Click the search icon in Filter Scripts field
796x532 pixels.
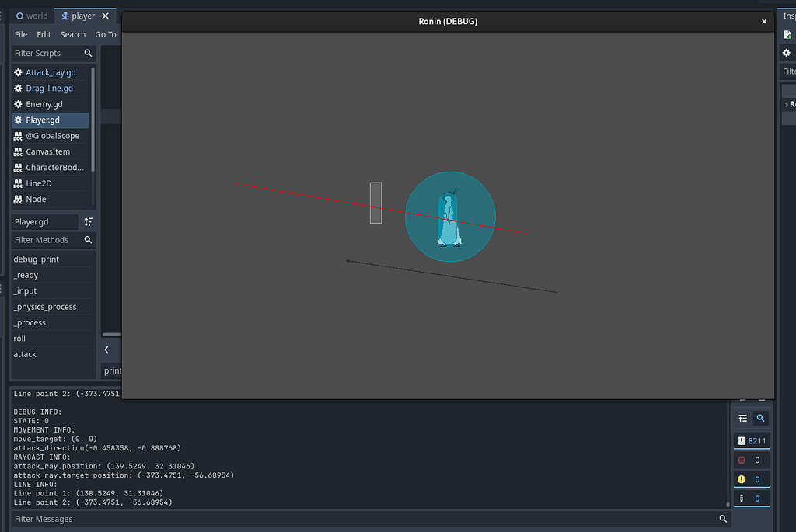88,53
